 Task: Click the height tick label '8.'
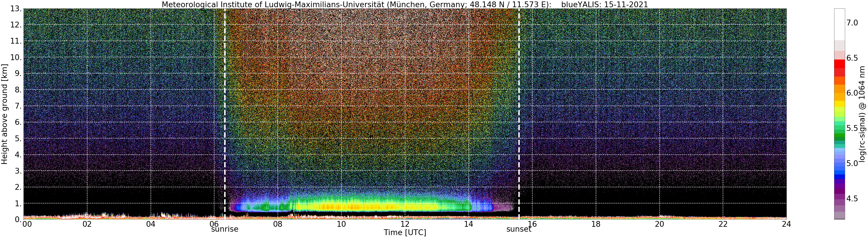(x=18, y=90)
